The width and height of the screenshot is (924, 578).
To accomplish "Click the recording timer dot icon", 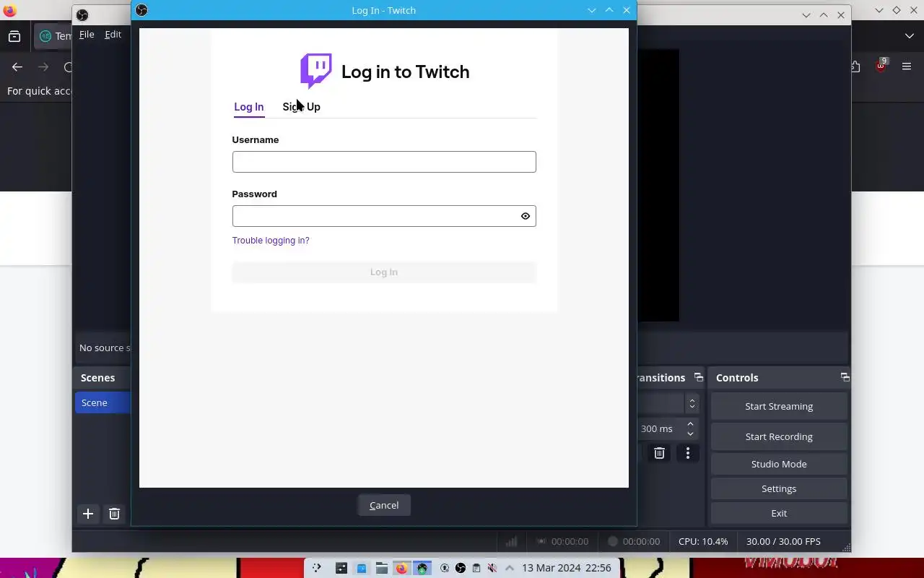I will (613, 541).
